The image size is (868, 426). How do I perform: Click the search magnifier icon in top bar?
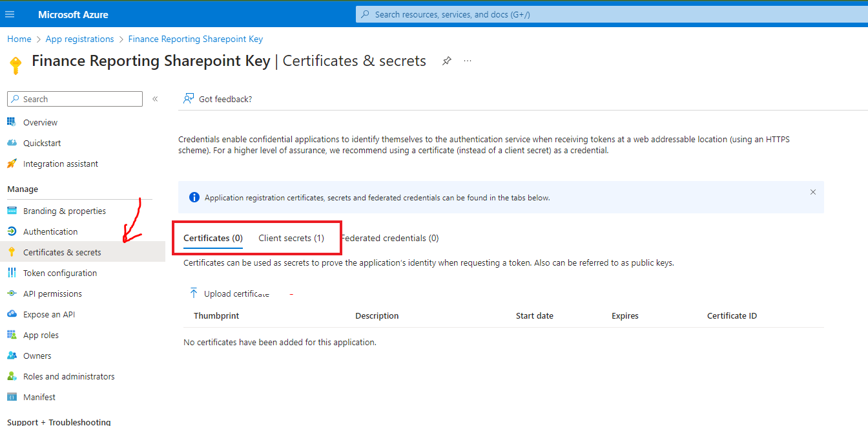click(366, 14)
